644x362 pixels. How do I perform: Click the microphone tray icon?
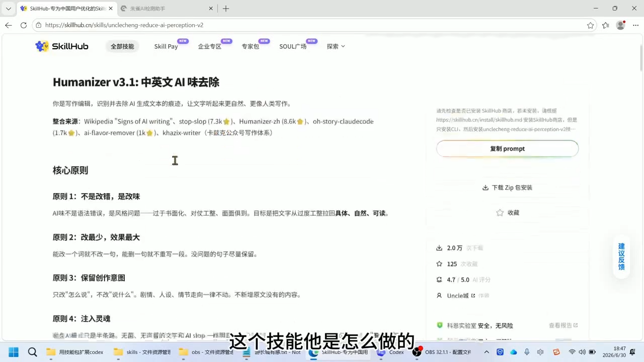527,352
